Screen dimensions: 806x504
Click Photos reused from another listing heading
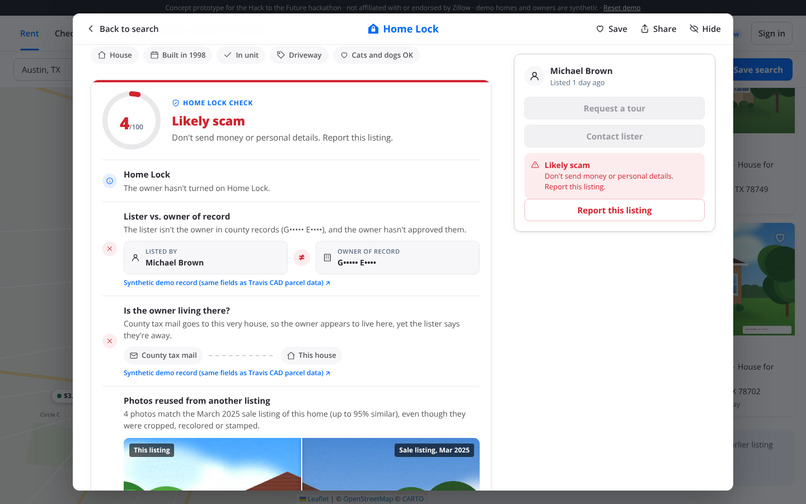click(197, 401)
